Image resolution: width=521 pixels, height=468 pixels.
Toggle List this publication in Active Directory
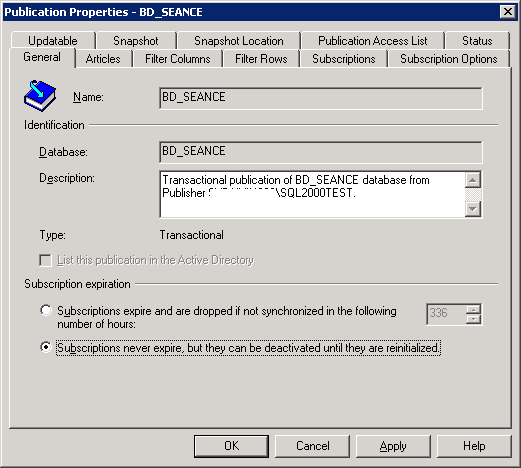[x=45, y=260]
